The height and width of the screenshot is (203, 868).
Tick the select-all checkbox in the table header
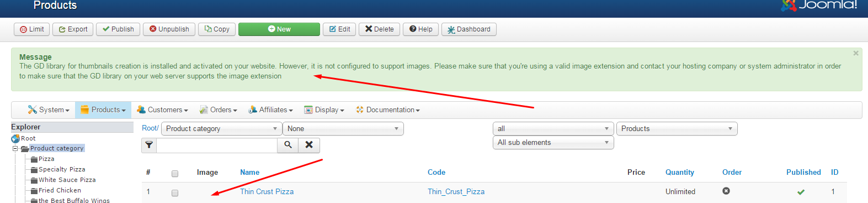(x=175, y=173)
